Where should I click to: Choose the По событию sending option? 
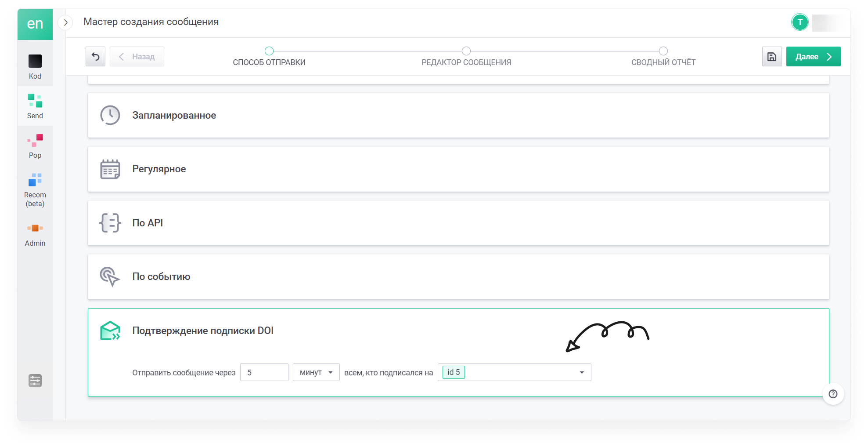tap(458, 277)
